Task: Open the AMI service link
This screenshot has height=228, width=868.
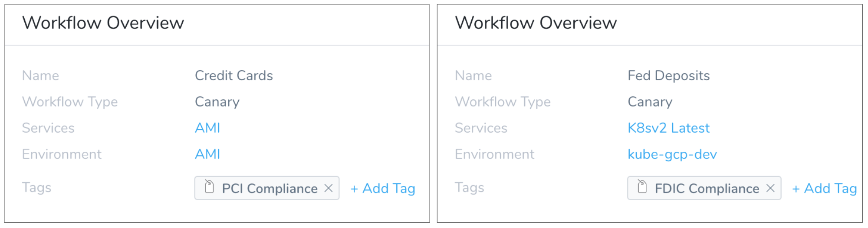Action: coord(207,128)
